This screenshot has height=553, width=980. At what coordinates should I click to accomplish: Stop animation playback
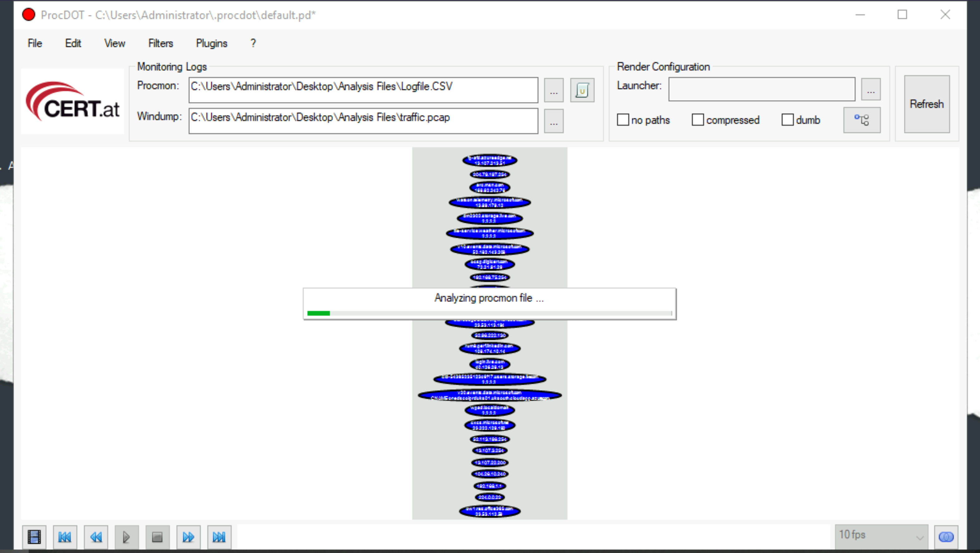[157, 537]
